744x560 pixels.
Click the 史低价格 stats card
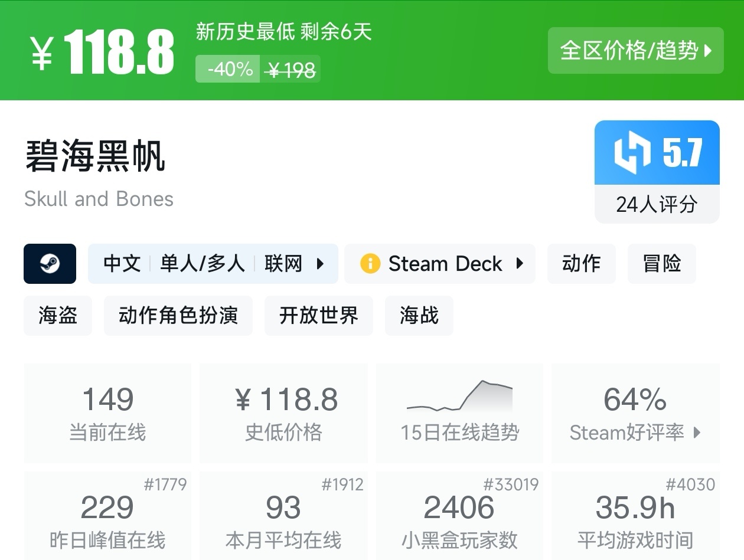(x=283, y=412)
